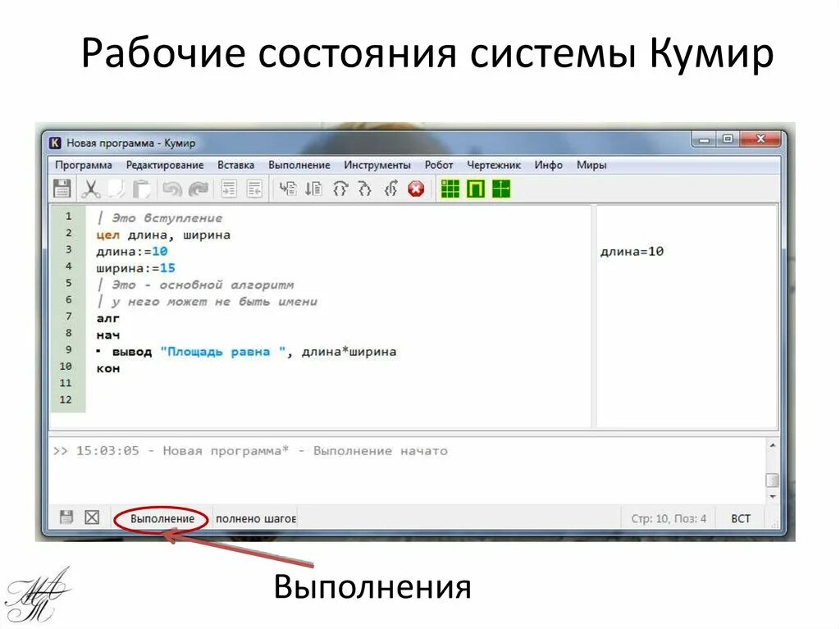Image resolution: width=840 pixels, height=629 pixels.
Task: Click the output pane scroll up arrow
Action: click(x=773, y=445)
